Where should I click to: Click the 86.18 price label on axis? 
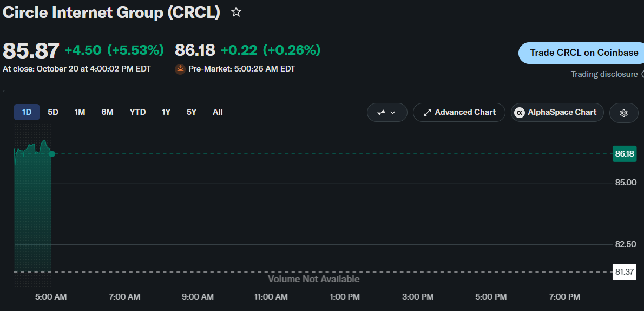click(625, 154)
